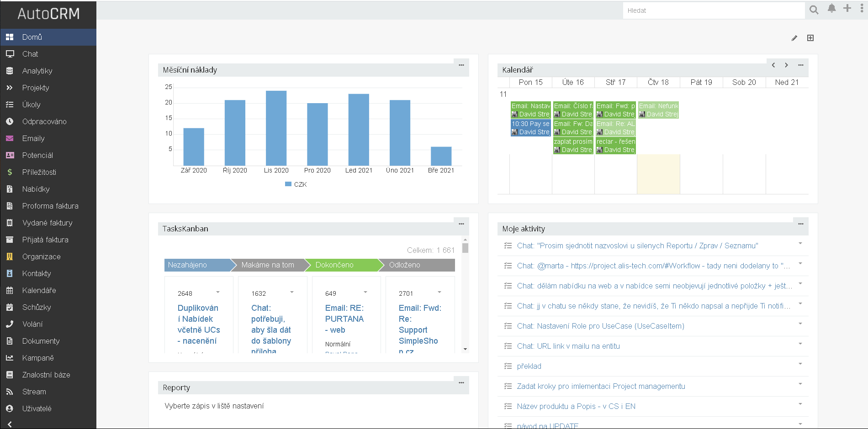Open Analytiky from the sidebar
The height and width of the screenshot is (429, 868).
click(37, 71)
